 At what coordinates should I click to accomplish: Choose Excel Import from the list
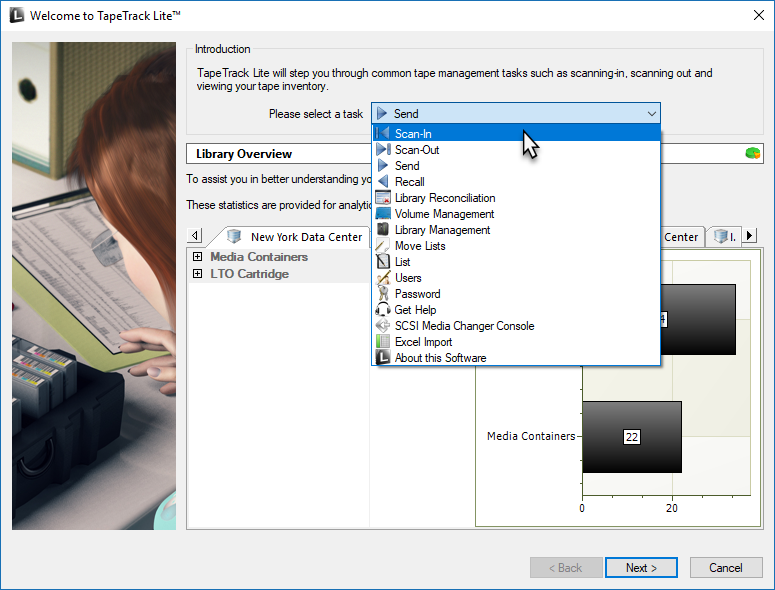pyautogui.click(x=516, y=341)
